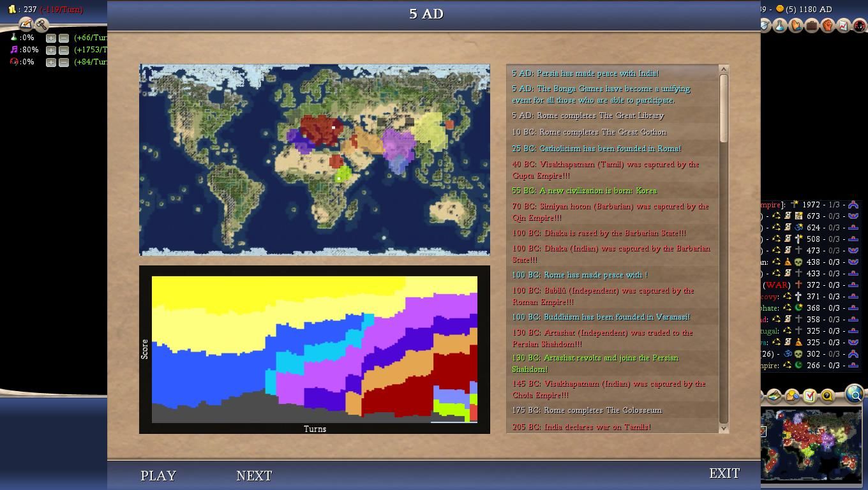Click the yellow question bubble icon
Image resolution: width=868 pixels, height=490 pixels.
pos(827,396)
